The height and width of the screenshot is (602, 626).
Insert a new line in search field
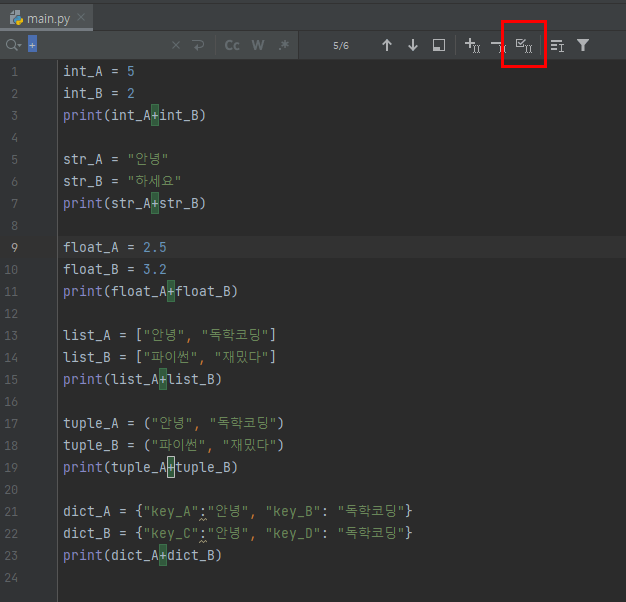198,45
